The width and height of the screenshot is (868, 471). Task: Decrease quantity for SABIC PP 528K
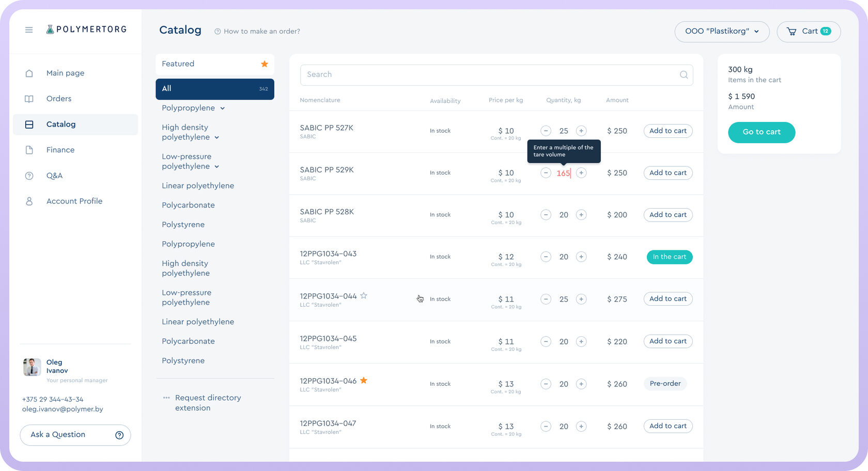coord(546,215)
